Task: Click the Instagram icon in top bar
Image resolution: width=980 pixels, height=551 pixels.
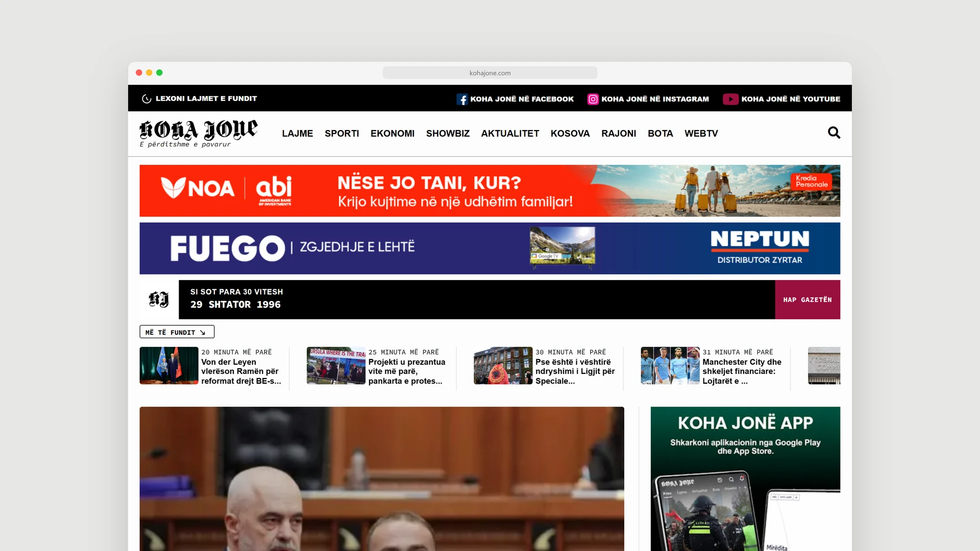Action: point(593,99)
